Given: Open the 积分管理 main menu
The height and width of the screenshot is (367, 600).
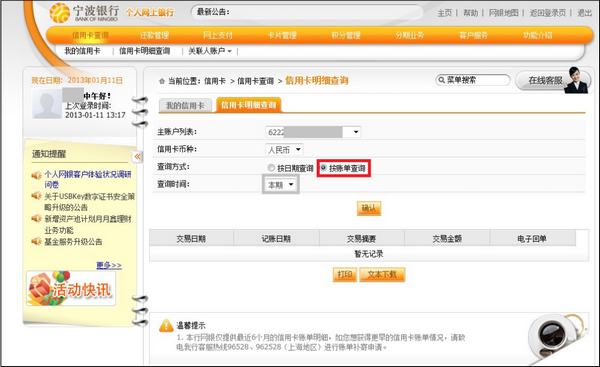Looking at the screenshot, I should point(346,35).
